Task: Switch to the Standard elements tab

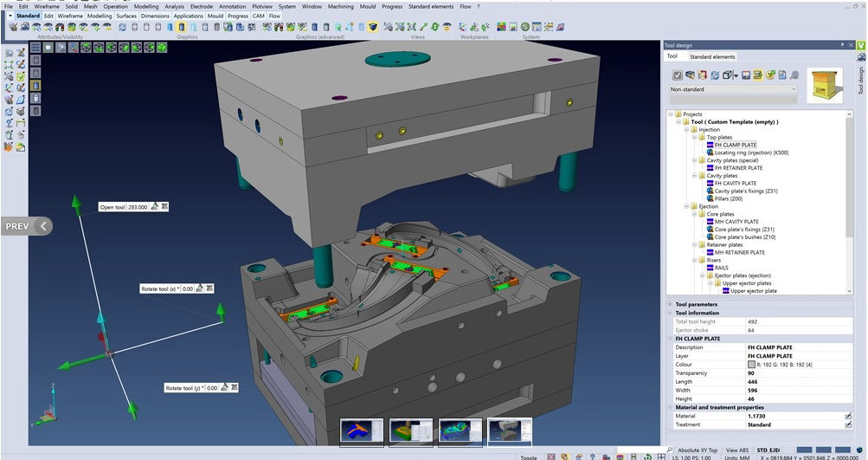Action: 711,57
